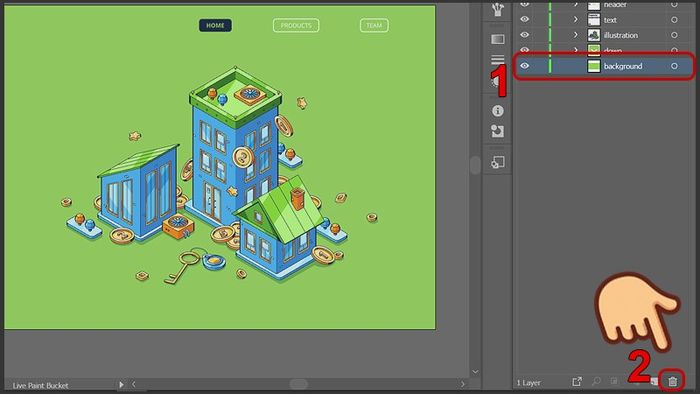Click the PRODUCTS button in artwork
Screen dimensions: 700x394
[296, 25]
